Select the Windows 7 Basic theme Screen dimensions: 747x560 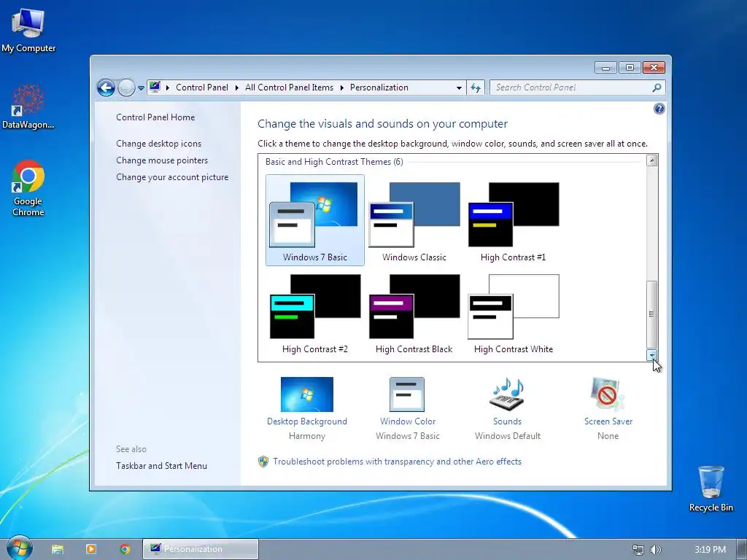tap(315, 220)
